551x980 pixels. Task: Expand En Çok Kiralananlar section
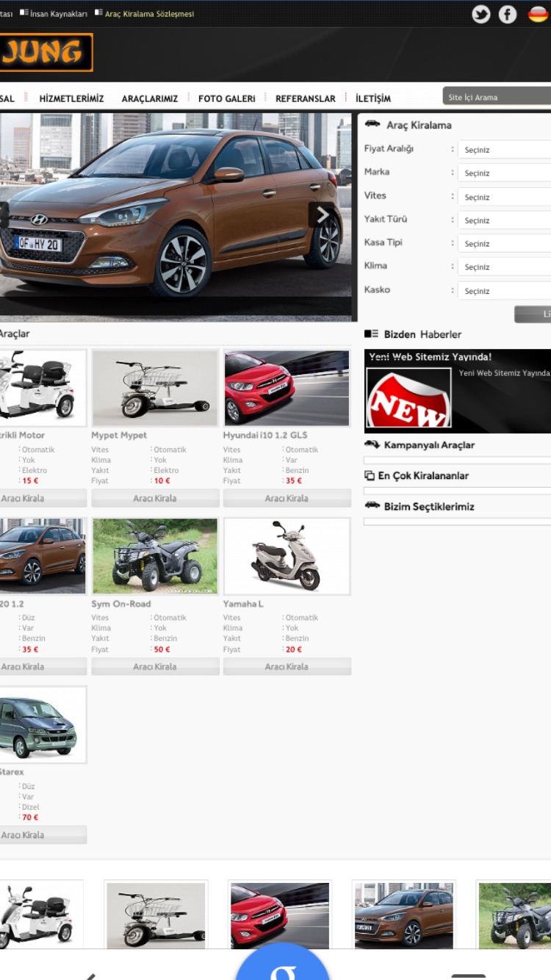(423, 475)
